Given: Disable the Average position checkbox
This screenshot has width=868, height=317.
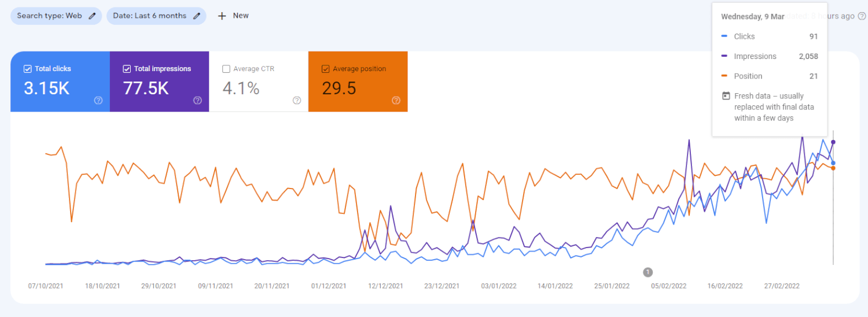Looking at the screenshot, I should (325, 69).
